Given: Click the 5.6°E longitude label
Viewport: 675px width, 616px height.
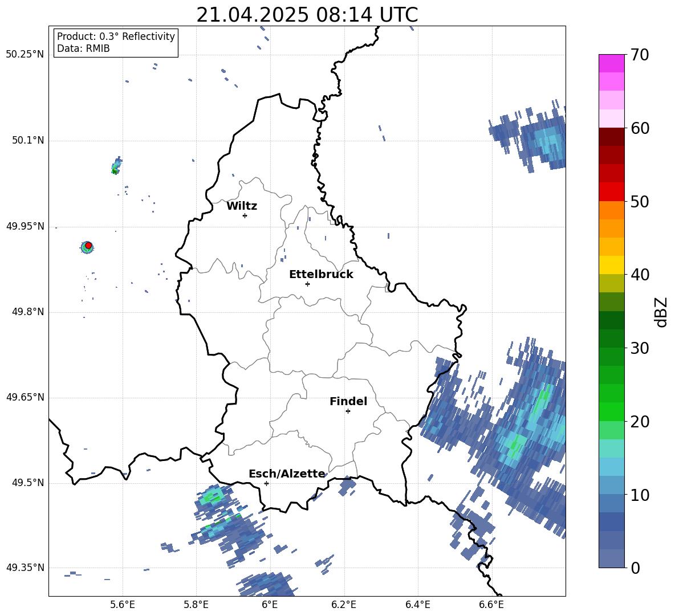Looking at the screenshot, I should click(x=123, y=605).
